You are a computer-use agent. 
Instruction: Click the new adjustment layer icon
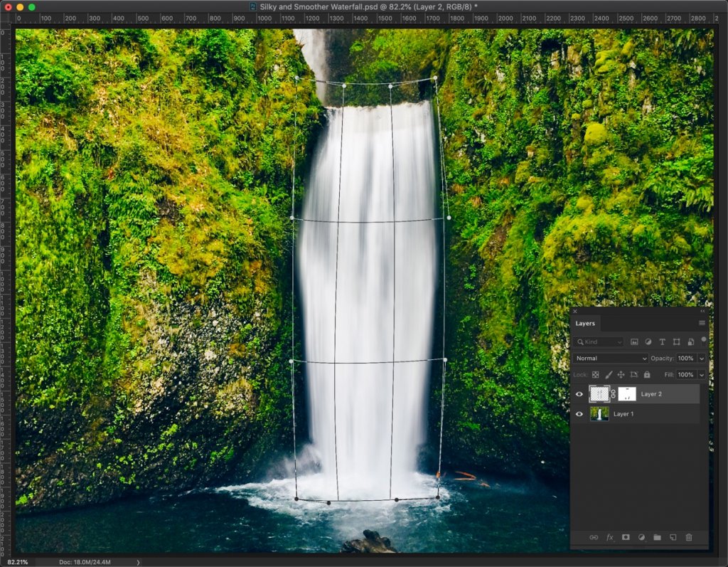click(641, 537)
